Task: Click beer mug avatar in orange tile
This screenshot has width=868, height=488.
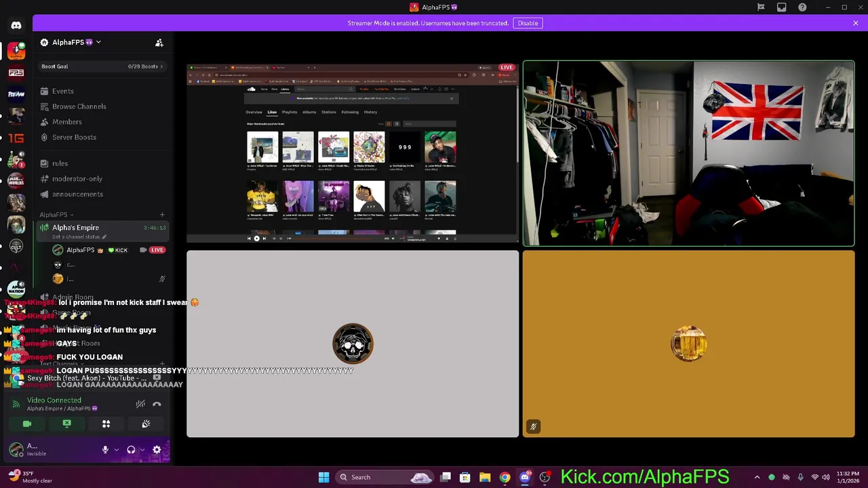Action: coord(689,344)
